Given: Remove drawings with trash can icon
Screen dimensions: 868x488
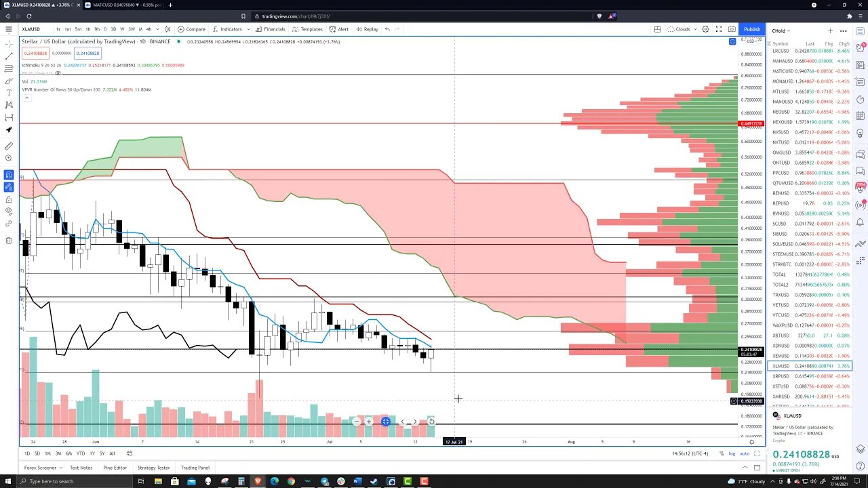Looking at the screenshot, I should pyautogui.click(x=9, y=240).
